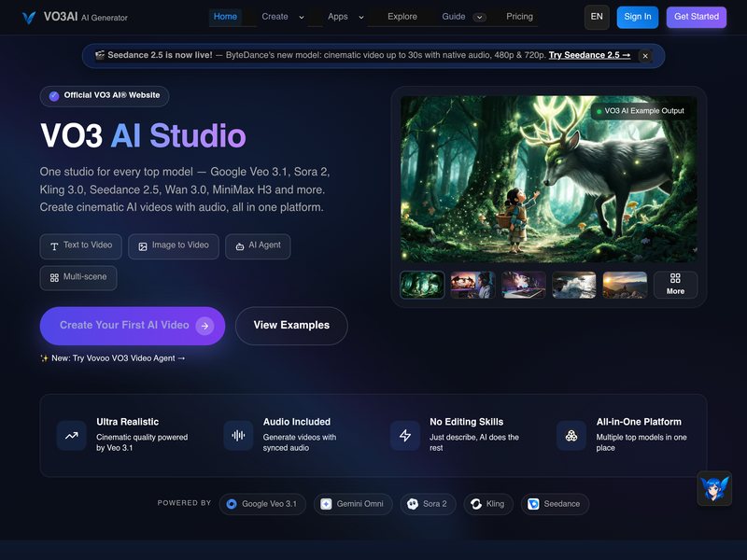Viewport: 747px width, 560px height.
Task: Follow the Try Seedance 2.5 link
Action: point(589,55)
